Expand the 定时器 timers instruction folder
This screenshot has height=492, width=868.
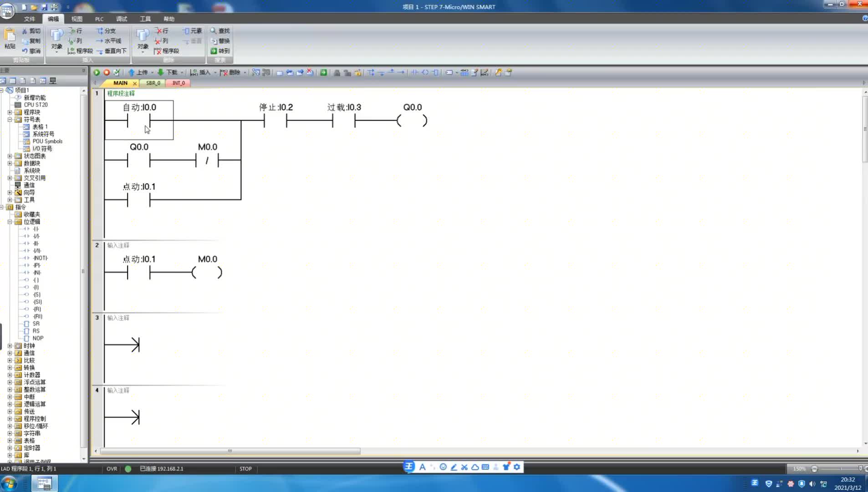(x=10, y=448)
